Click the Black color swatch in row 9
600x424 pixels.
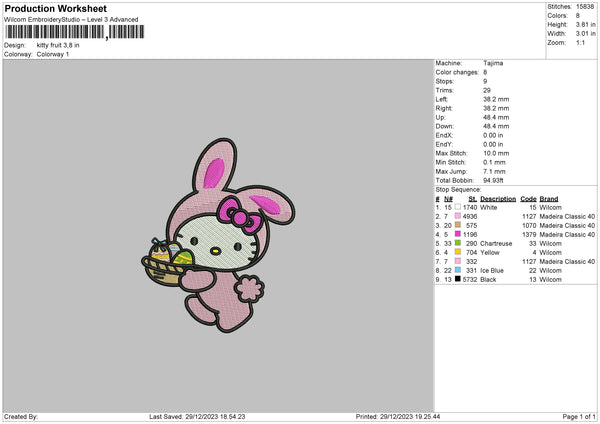tap(458, 279)
